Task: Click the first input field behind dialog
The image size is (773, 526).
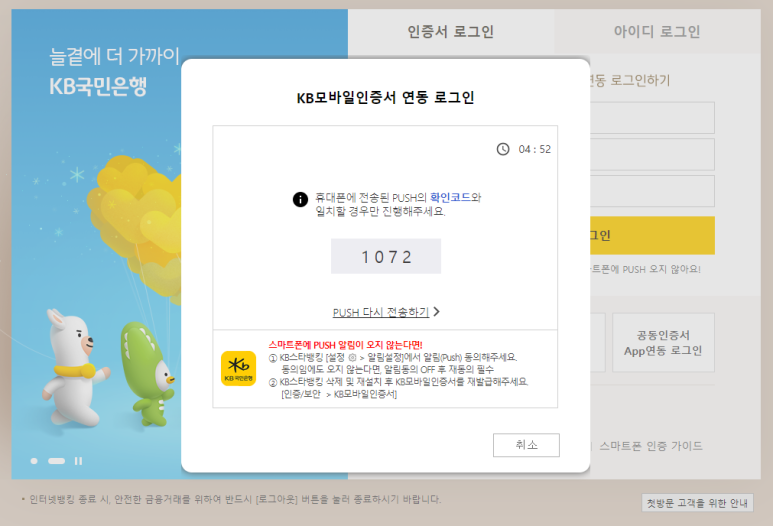Action: click(x=652, y=118)
